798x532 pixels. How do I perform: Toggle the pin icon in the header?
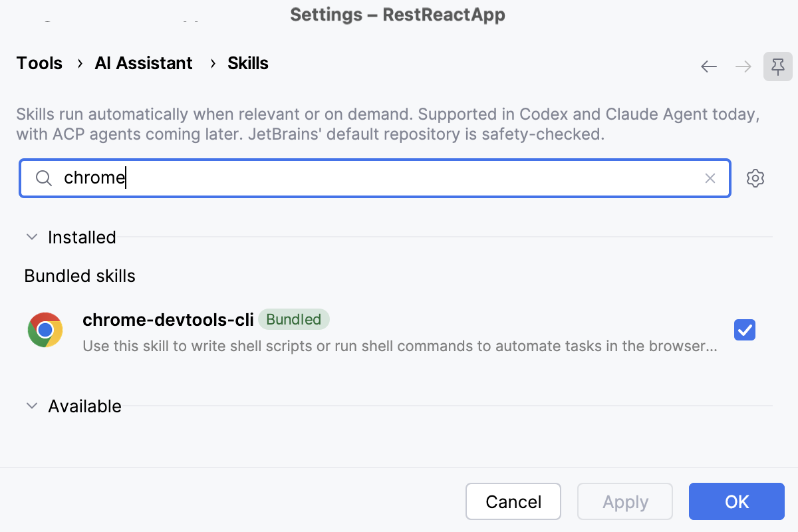click(x=777, y=66)
